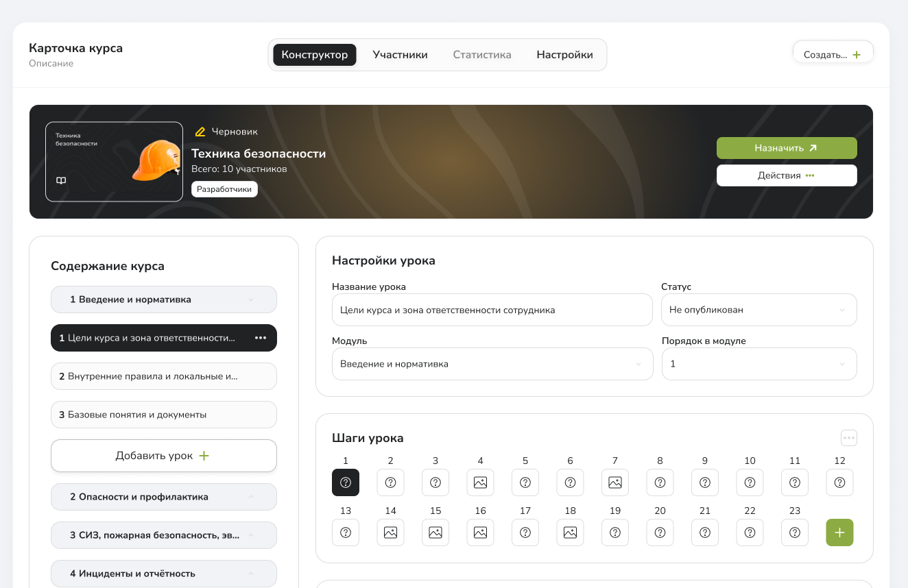Open the Настройки tab
Viewport: 908px width, 588px height.
pyautogui.click(x=565, y=55)
